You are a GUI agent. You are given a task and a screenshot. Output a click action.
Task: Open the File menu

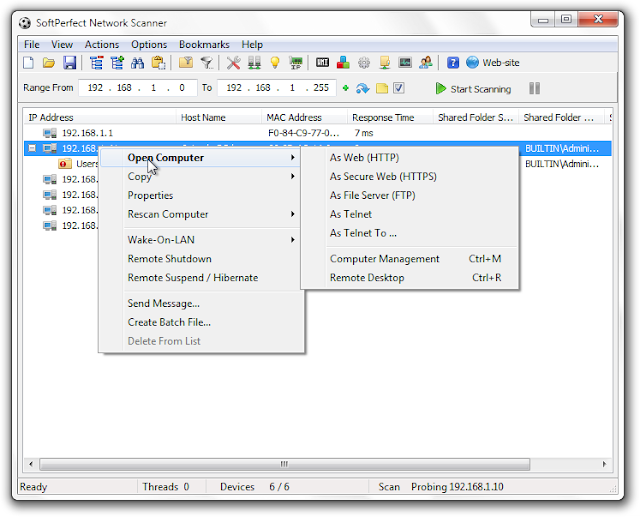coord(31,44)
